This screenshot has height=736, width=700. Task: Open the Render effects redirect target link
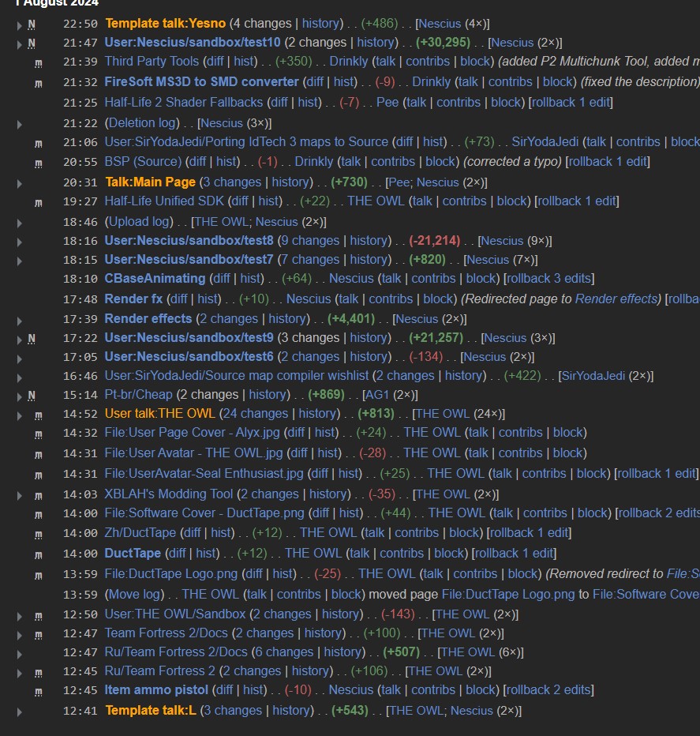(x=616, y=299)
